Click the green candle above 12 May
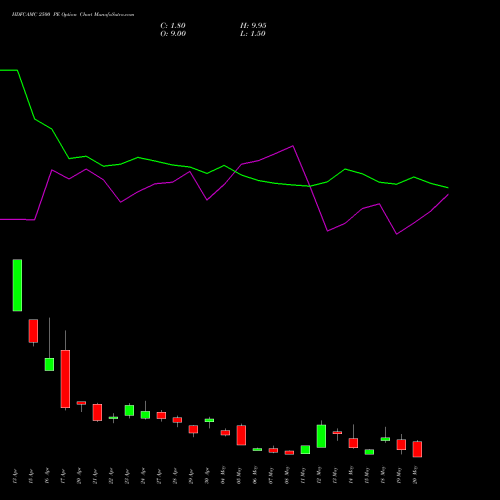Viewport: 500px width, 500px height. click(321, 436)
